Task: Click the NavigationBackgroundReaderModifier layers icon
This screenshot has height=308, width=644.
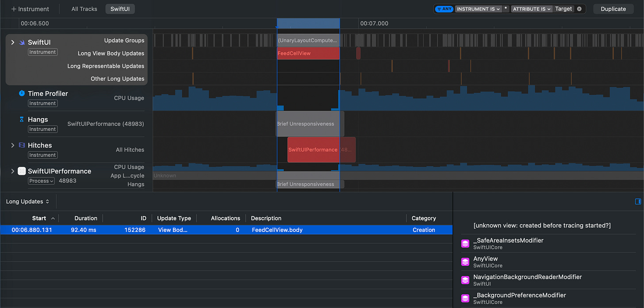Action: [465, 280]
